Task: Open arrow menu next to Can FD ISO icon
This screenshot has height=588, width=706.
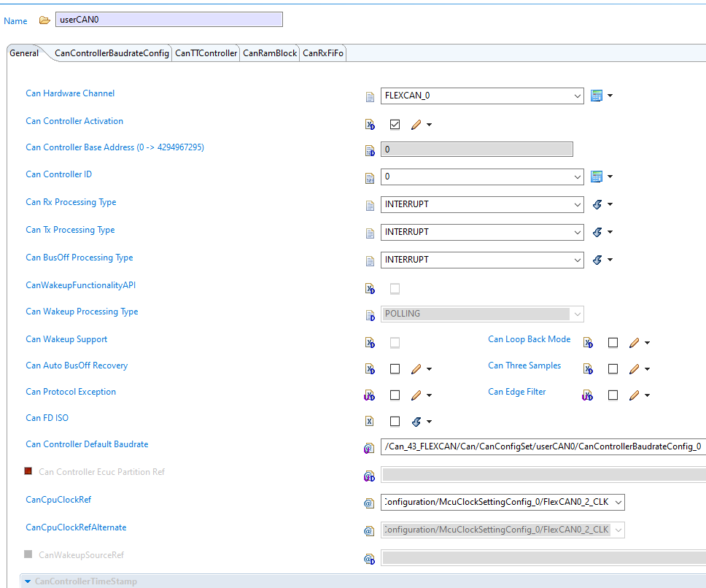Action: (x=429, y=422)
